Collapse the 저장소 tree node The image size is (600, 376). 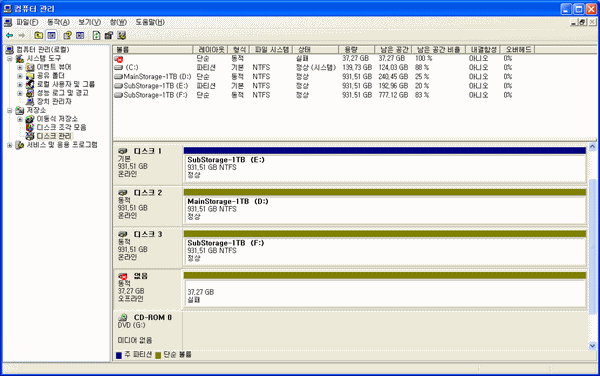pos(10,111)
